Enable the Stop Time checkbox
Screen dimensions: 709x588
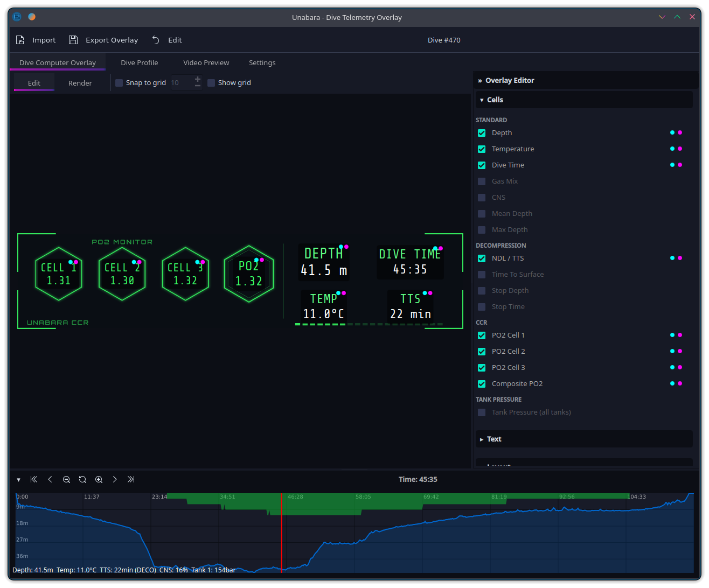(482, 307)
